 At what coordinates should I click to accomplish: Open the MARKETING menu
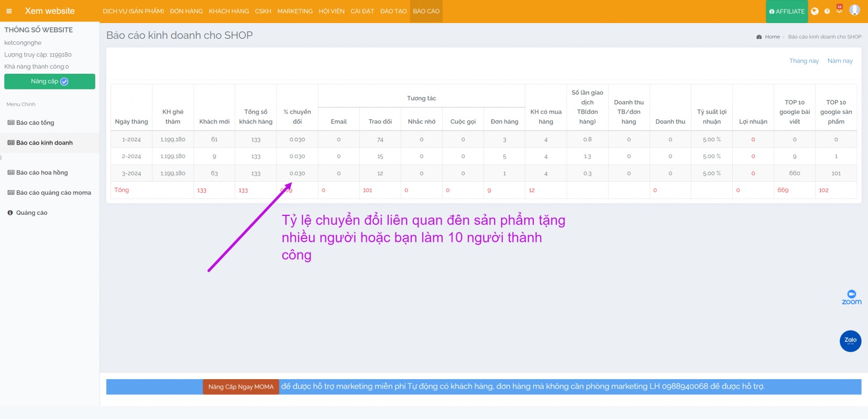point(295,11)
